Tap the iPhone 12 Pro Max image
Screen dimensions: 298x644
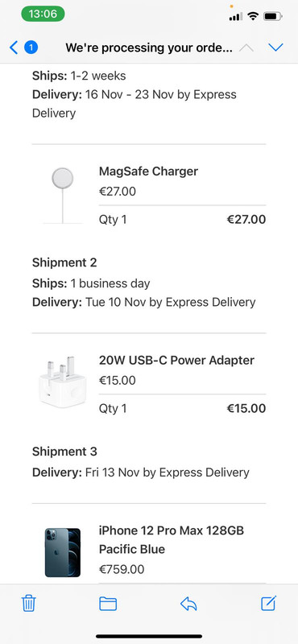[x=63, y=552]
